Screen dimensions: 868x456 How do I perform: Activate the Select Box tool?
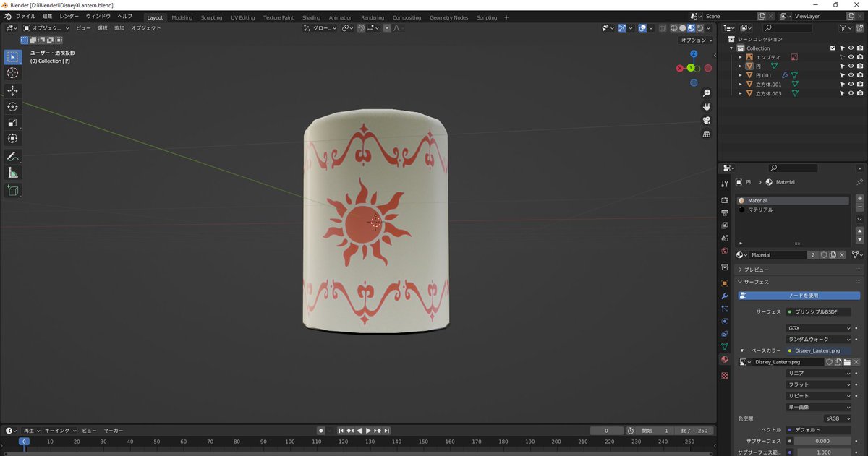coord(13,57)
